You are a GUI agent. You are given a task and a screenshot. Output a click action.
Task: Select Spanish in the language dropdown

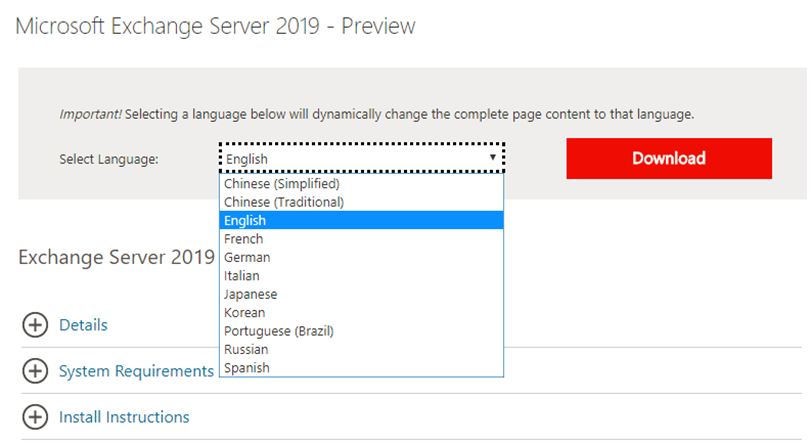[361, 367]
